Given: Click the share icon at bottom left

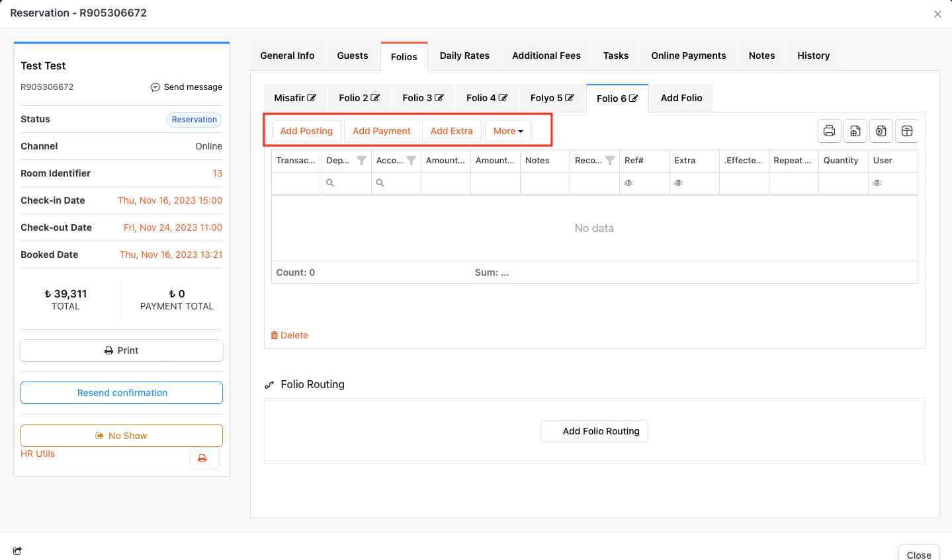Looking at the screenshot, I should 17,551.
